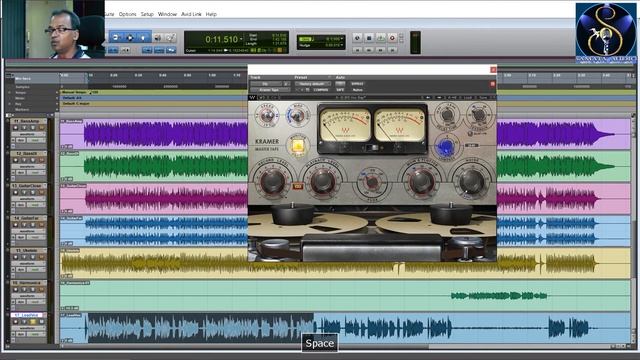Open the Avid Link menu
This screenshot has width=640, height=360.
point(191,14)
